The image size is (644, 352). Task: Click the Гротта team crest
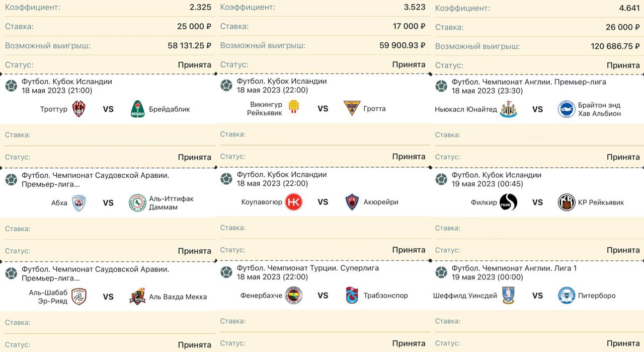(352, 108)
